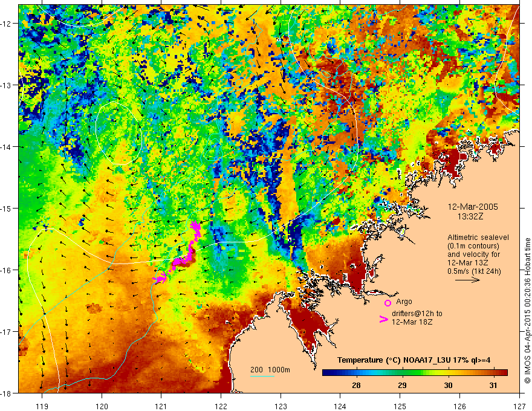Click the 'Argo' legend label
Image resolution: width=532 pixels, height=411 pixels.
tap(404, 302)
